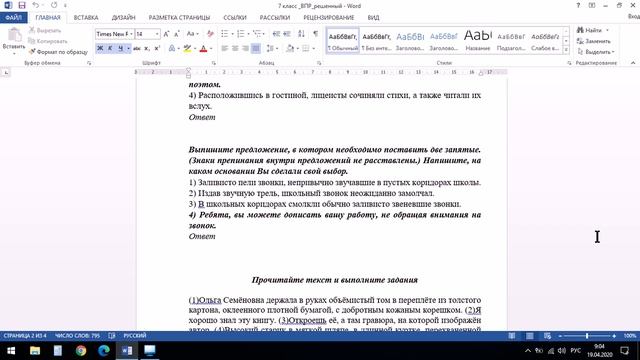Switch to Read Mode view in status bar
The height and width of the screenshot is (360, 640).
point(511,336)
